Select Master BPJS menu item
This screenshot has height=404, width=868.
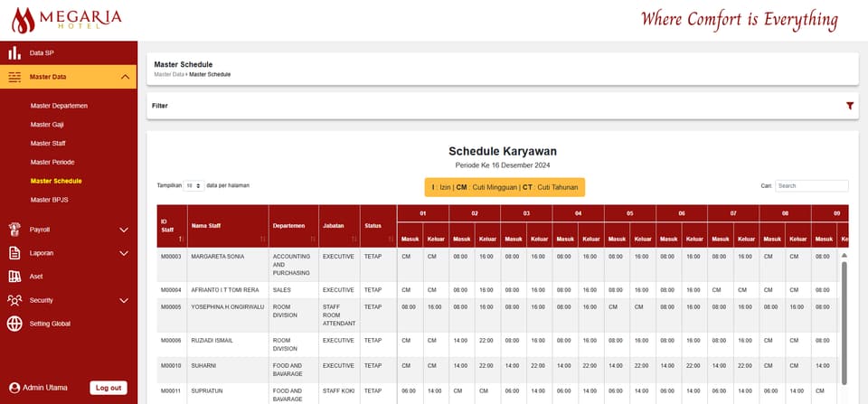pos(49,200)
